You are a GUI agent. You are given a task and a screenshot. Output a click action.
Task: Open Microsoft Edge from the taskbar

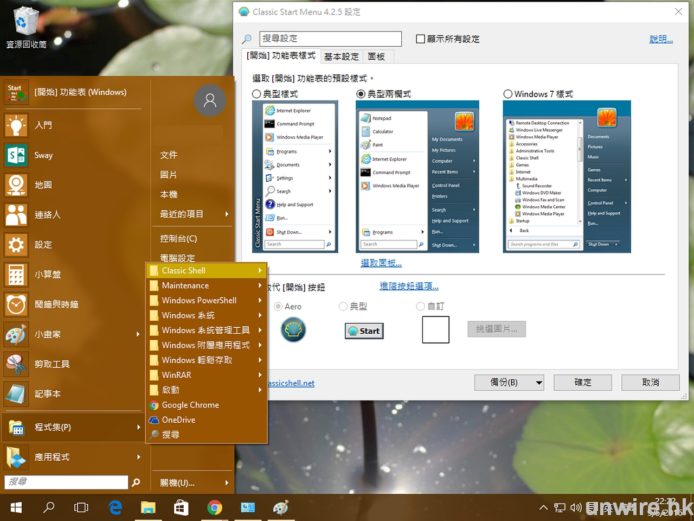pyautogui.click(x=115, y=508)
